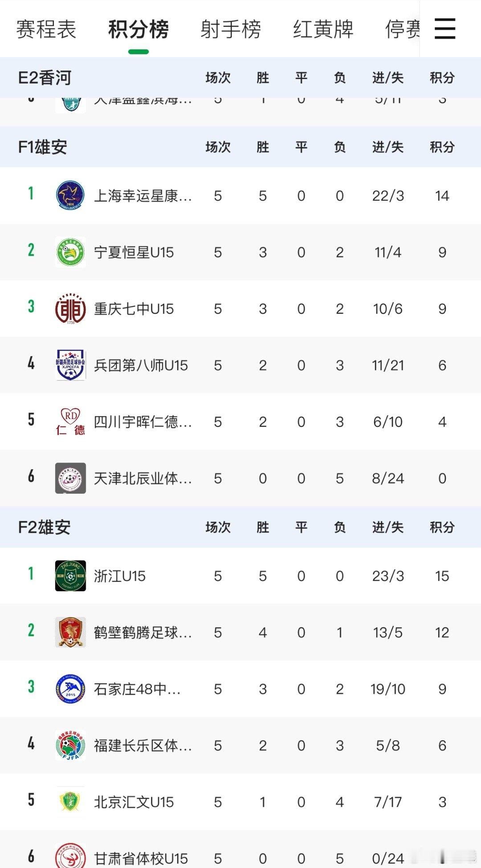Tap the 兵团第八师U15 shield logo
This screenshot has width=481, height=868.
pyautogui.click(x=70, y=365)
